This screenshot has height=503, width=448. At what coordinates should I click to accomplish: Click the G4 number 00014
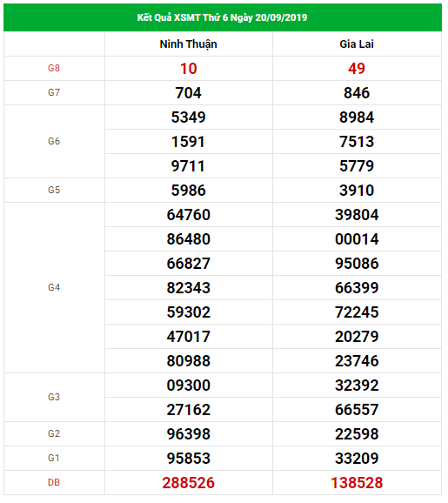(x=357, y=239)
